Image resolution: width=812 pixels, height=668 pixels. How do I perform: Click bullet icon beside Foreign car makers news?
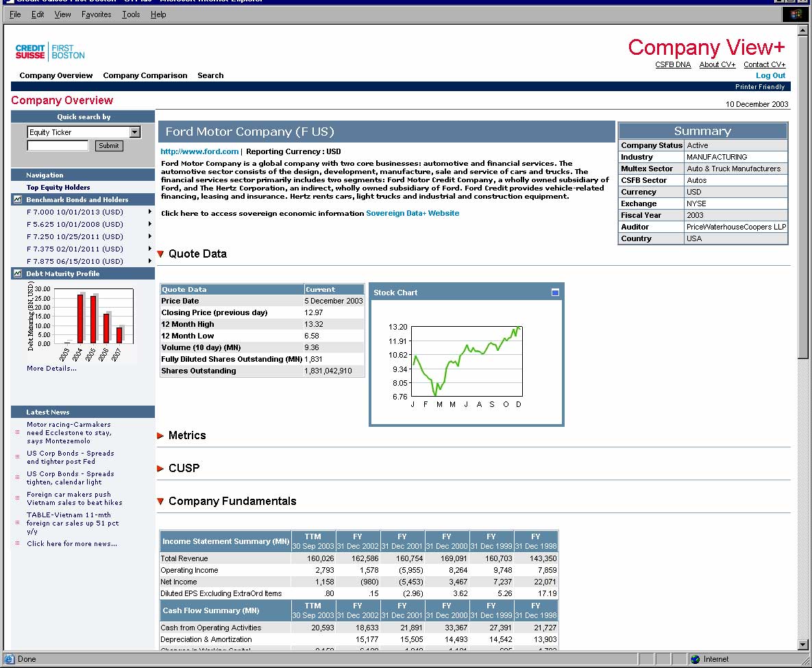click(x=18, y=498)
